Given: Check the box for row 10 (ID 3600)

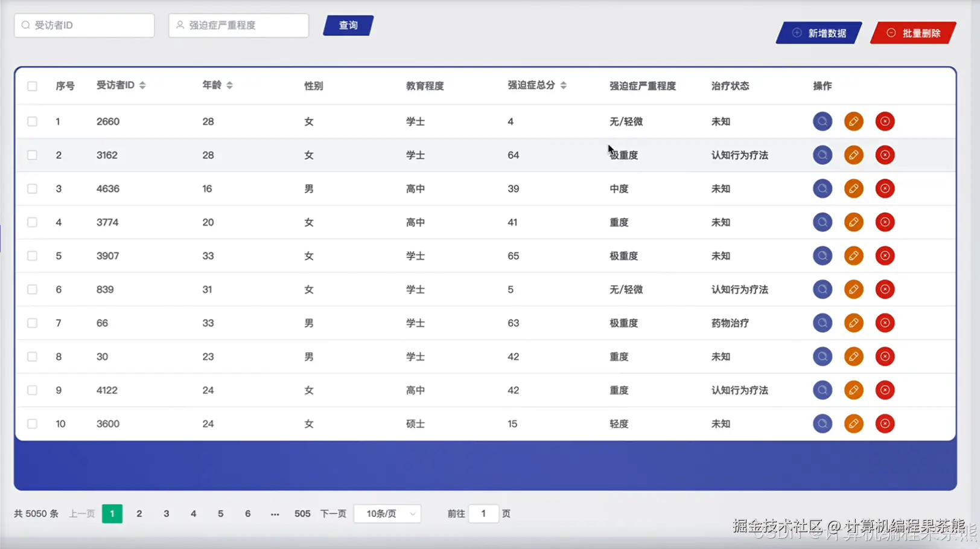Looking at the screenshot, I should point(32,424).
